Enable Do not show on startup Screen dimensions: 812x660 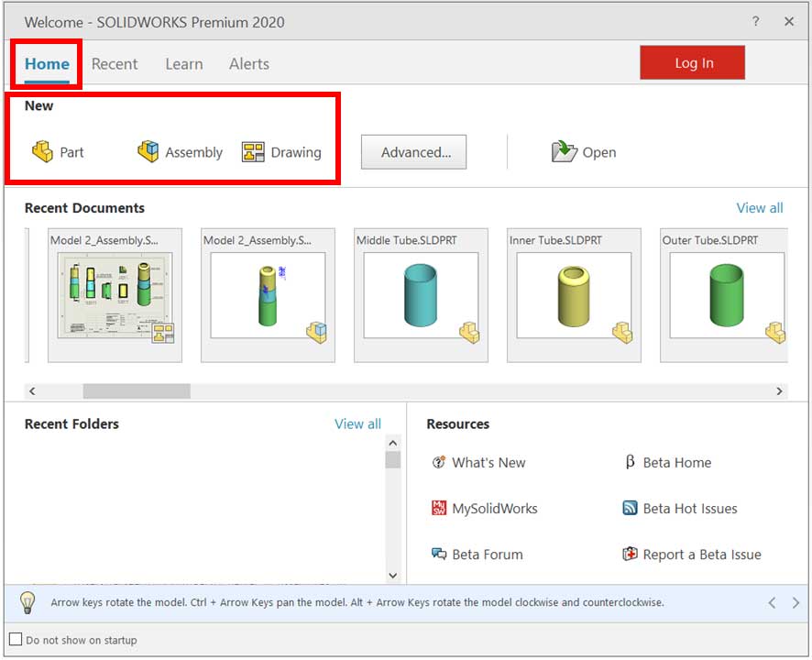click(16, 639)
